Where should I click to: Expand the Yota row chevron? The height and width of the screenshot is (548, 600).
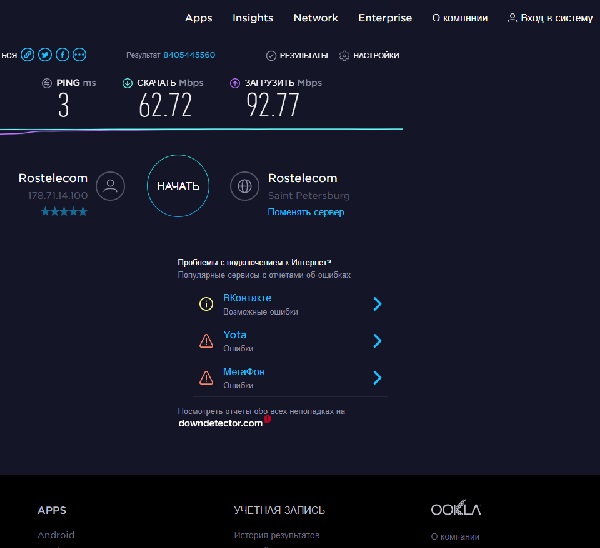[377, 341]
